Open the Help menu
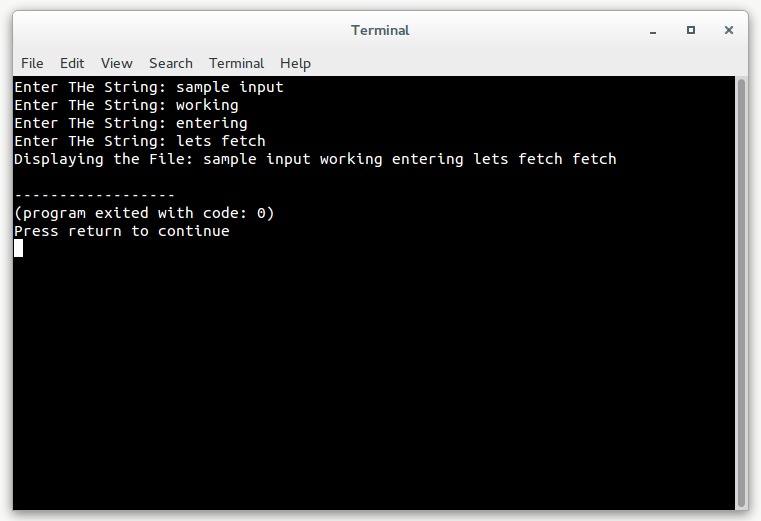Viewport: 761px width, 521px height. click(295, 64)
